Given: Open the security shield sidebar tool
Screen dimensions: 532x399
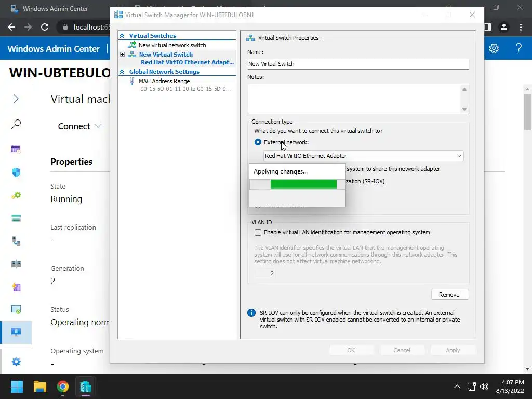Looking at the screenshot, I should point(16,172).
